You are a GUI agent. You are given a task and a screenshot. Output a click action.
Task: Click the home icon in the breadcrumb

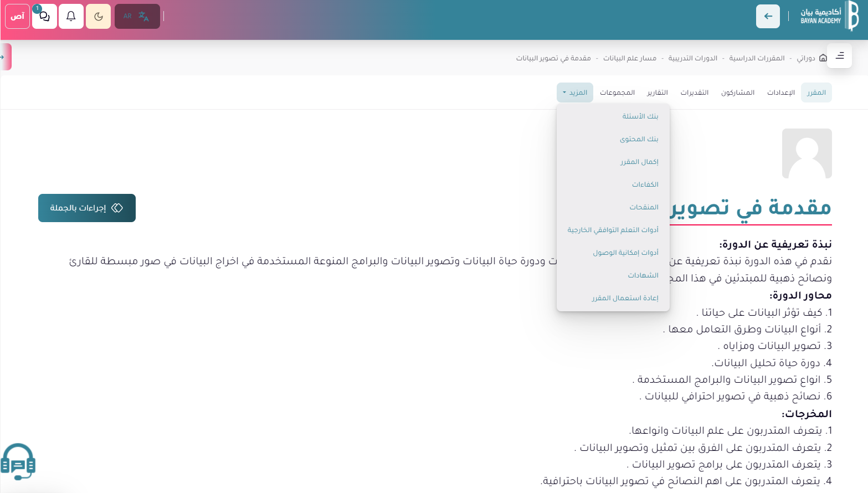pos(824,58)
